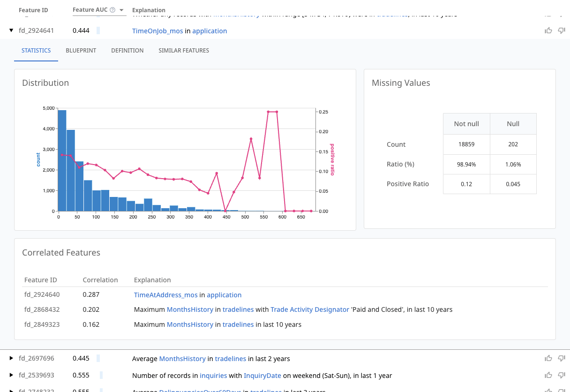Click the Feature AUC help icon

[112, 10]
